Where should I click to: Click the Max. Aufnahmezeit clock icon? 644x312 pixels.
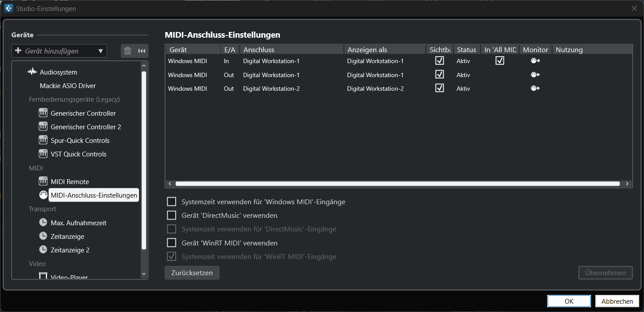(x=43, y=223)
